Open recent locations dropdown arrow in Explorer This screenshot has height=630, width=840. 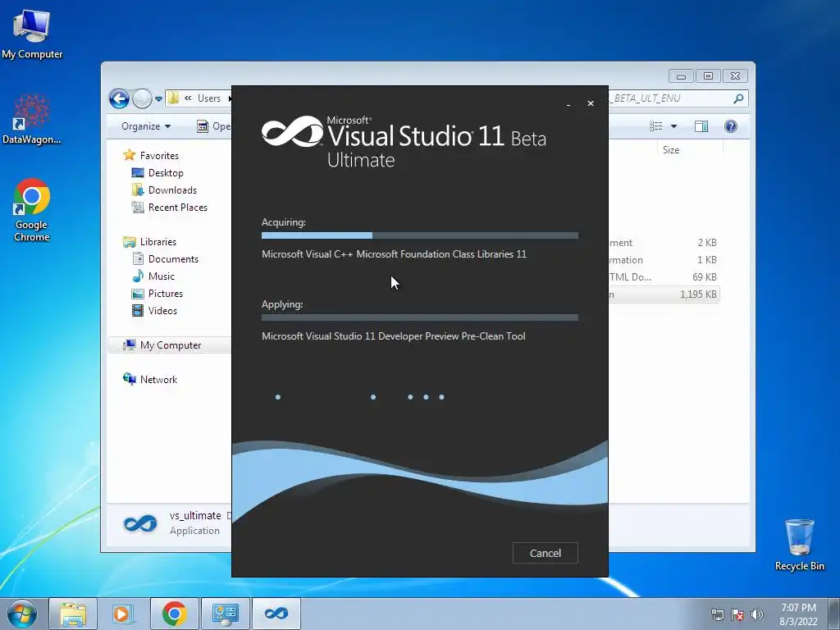point(158,99)
